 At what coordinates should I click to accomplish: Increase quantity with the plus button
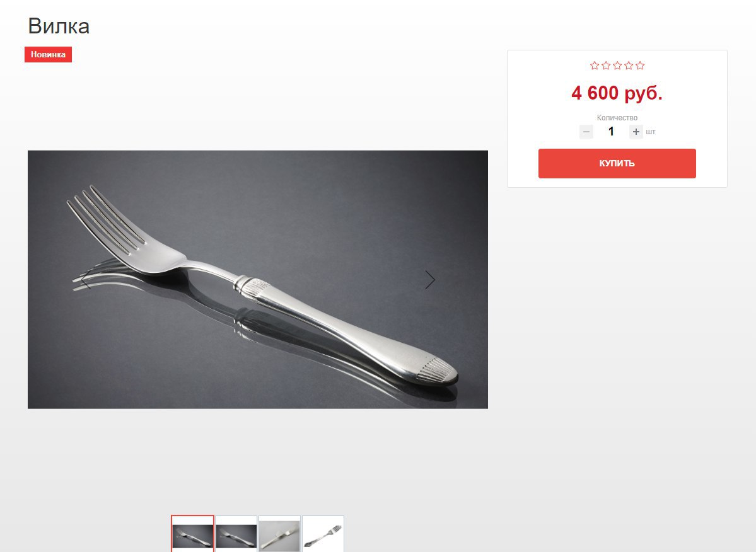coord(636,132)
